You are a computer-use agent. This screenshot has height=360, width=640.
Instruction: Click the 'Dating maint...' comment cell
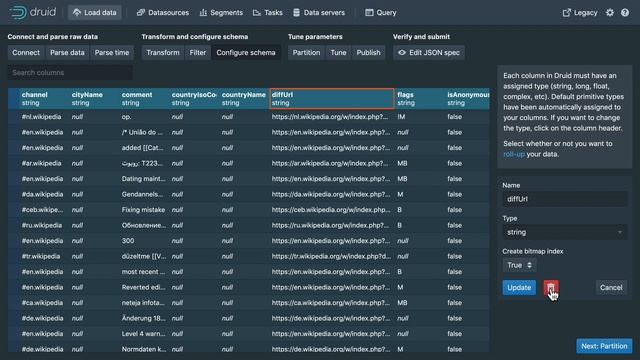coord(143,179)
